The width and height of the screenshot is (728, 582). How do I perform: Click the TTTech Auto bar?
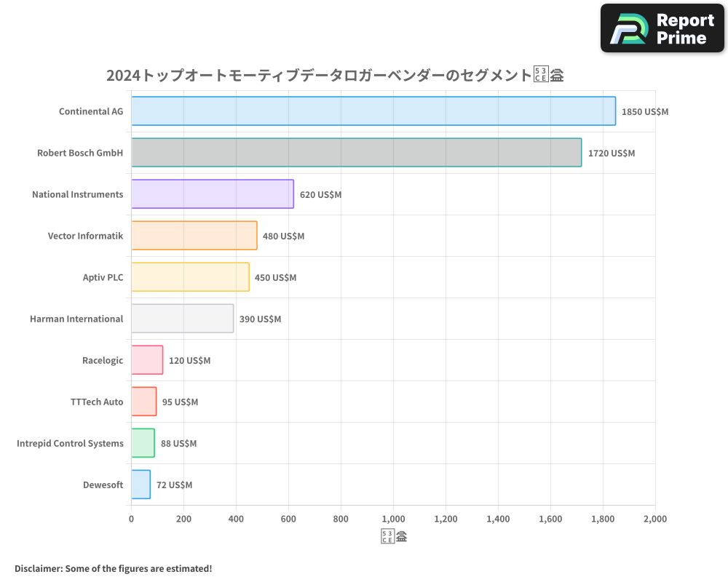143,402
